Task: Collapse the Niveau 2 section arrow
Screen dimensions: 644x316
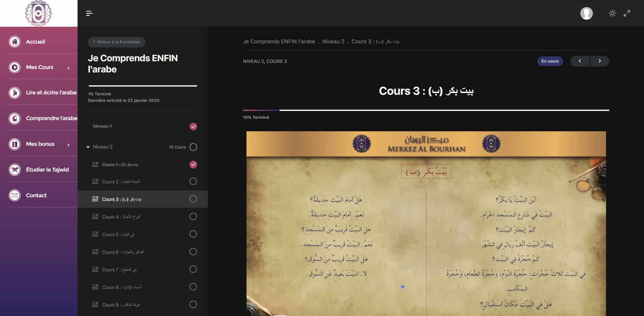Action: [x=88, y=147]
